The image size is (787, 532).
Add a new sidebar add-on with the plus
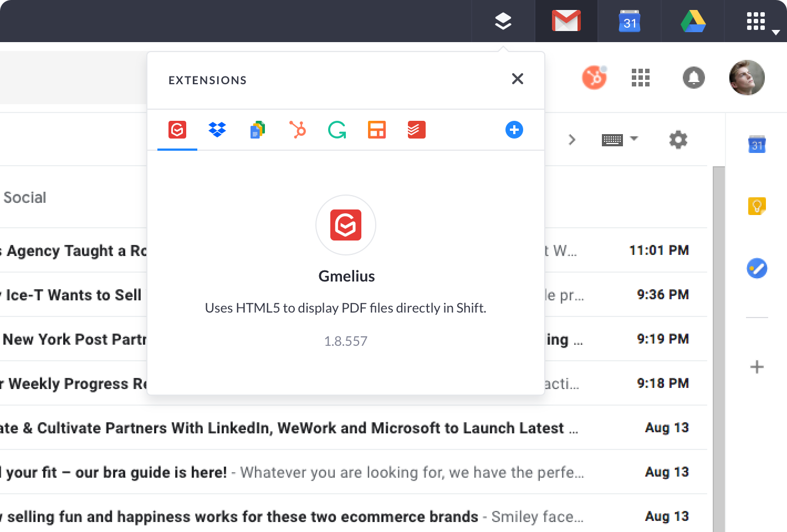[756, 367]
